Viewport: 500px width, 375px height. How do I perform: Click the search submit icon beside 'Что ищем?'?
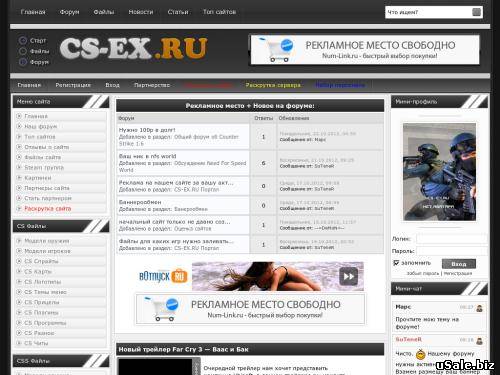476,12
